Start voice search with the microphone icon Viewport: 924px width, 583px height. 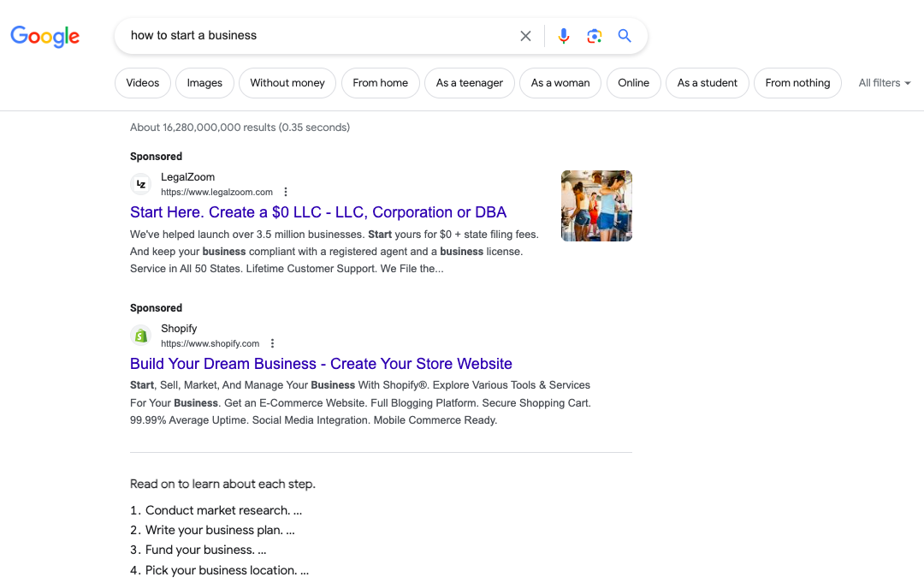pos(564,36)
